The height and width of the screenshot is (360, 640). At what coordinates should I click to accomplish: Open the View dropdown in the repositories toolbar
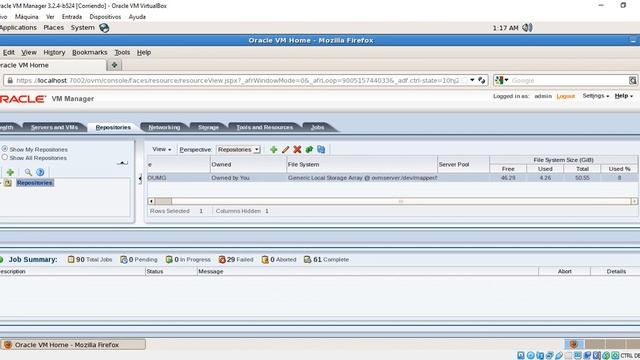162,149
